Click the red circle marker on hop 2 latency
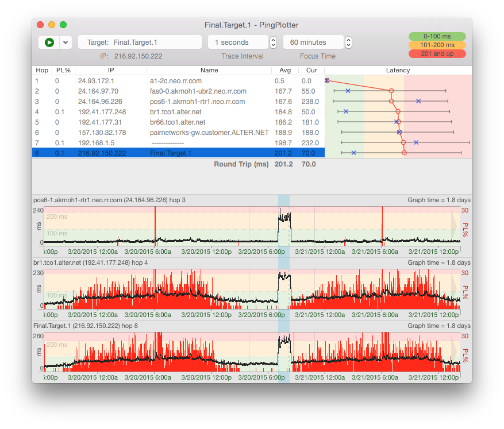Screen dimensions: 504x429 [391, 91]
